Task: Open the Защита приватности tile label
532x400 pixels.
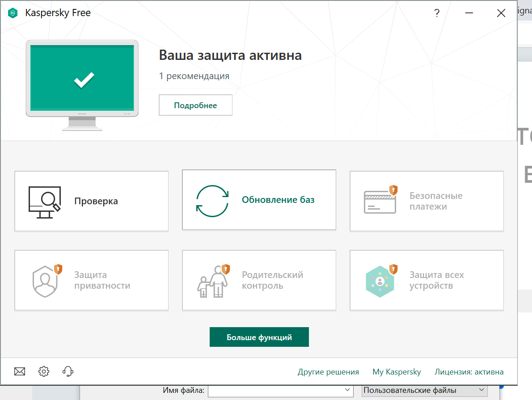Action: tap(102, 280)
